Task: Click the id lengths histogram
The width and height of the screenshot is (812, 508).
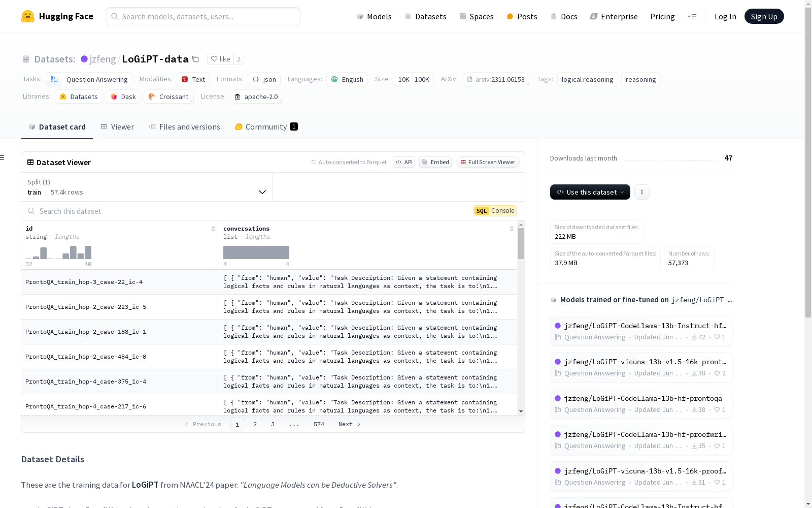Action: (x=59, y=252)
